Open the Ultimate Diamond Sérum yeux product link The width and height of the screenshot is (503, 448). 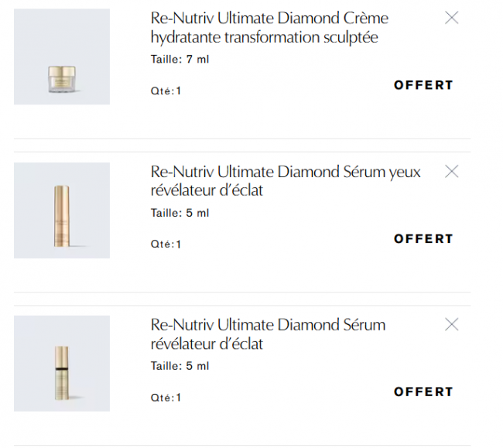point(286,172)
